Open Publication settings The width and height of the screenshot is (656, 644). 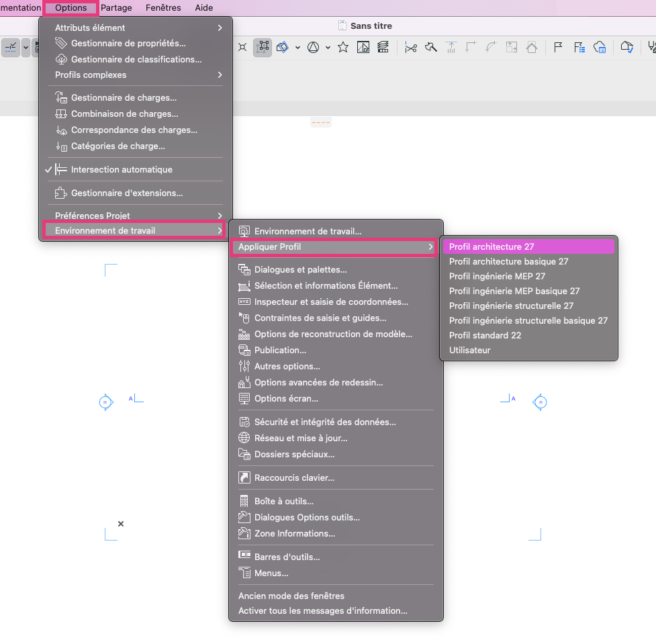tap(336, 351)
